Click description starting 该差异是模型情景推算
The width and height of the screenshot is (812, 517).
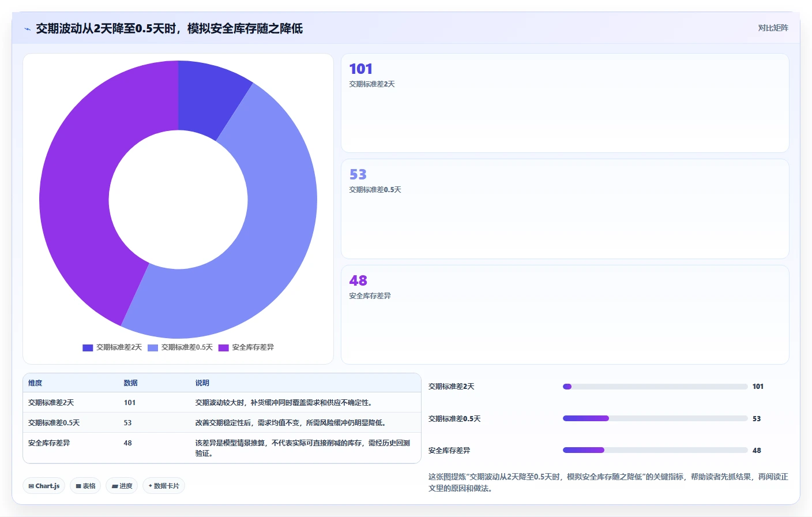(x=303, y=448)
